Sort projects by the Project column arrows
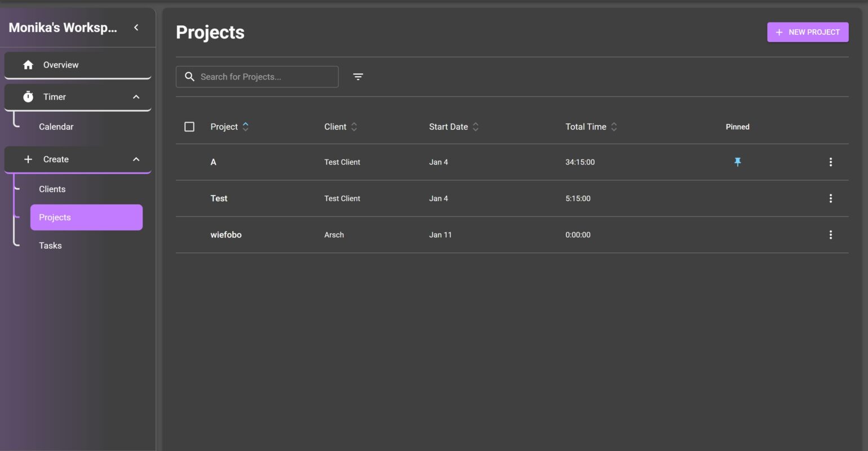 tap(245, 127)
